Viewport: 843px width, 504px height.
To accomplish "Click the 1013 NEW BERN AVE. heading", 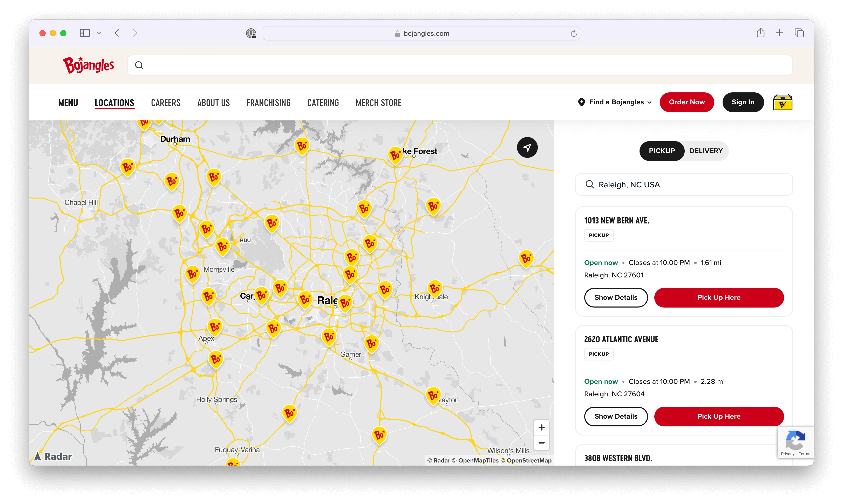I will (616, 221).
